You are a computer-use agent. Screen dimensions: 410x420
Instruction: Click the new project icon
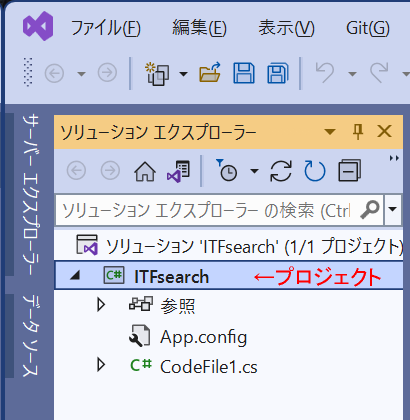tap(157, 73)
